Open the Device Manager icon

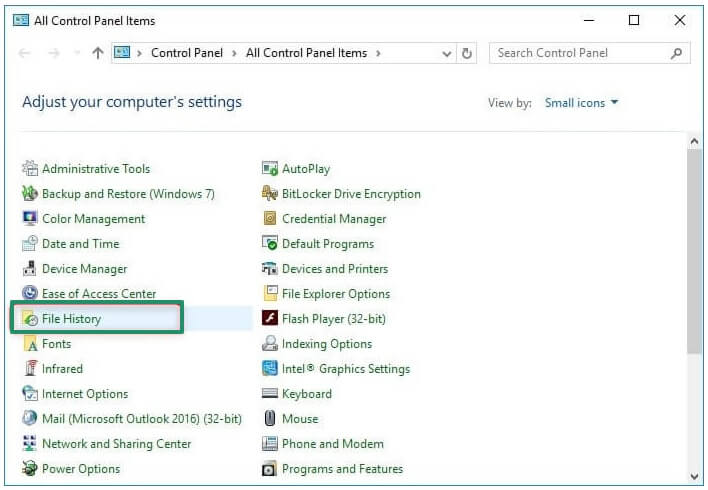pyautogui.click(x=30, y=269)
